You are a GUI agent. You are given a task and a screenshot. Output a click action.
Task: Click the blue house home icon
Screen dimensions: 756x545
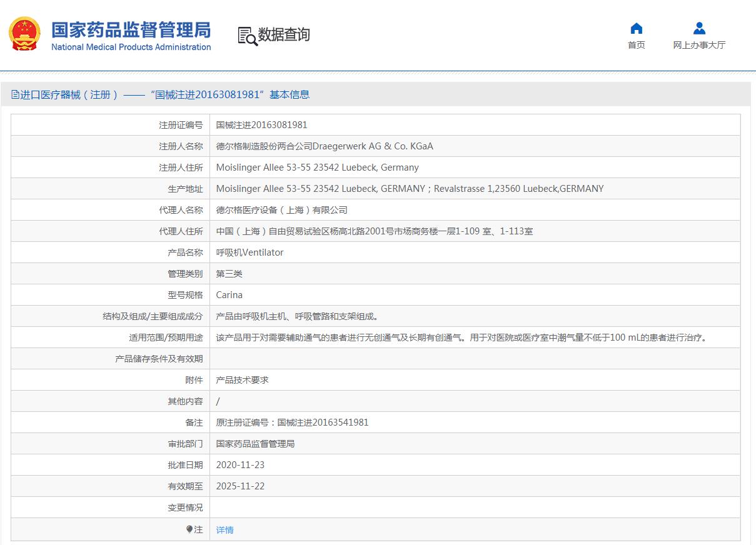pos(636,28)
